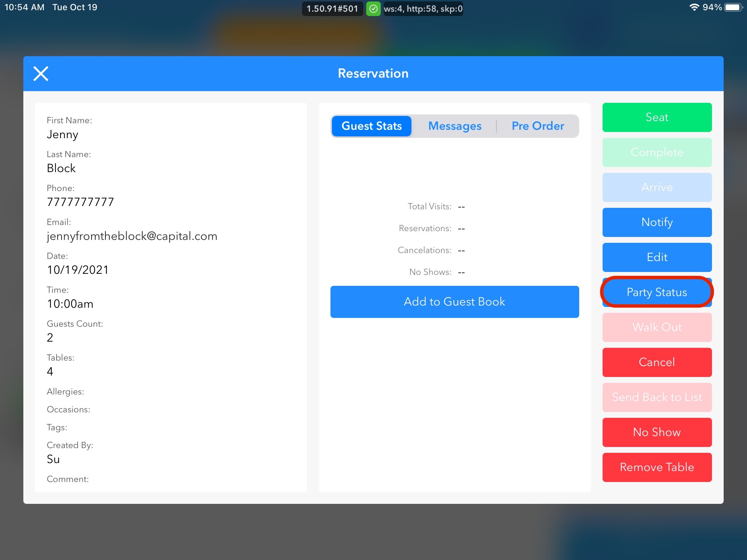Viewport: 747px width, 560px height.
Task: Tap the email jennyfromtheblock@capital.com
Action: [x=132, y=236]
